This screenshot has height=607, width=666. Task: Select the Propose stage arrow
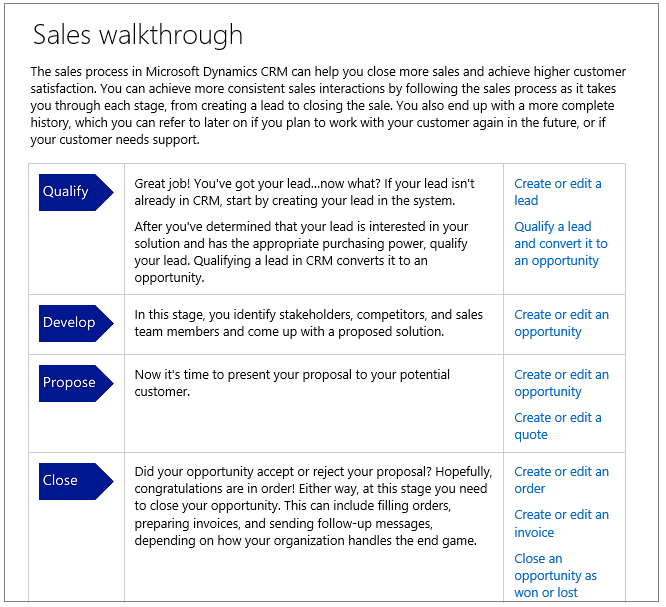76,383
